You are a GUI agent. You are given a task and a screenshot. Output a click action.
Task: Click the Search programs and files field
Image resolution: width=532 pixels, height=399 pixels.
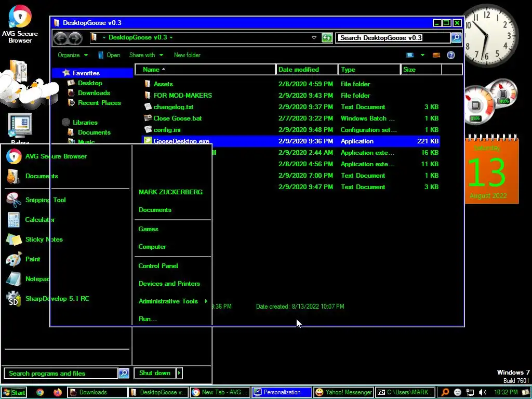(61, 373)
